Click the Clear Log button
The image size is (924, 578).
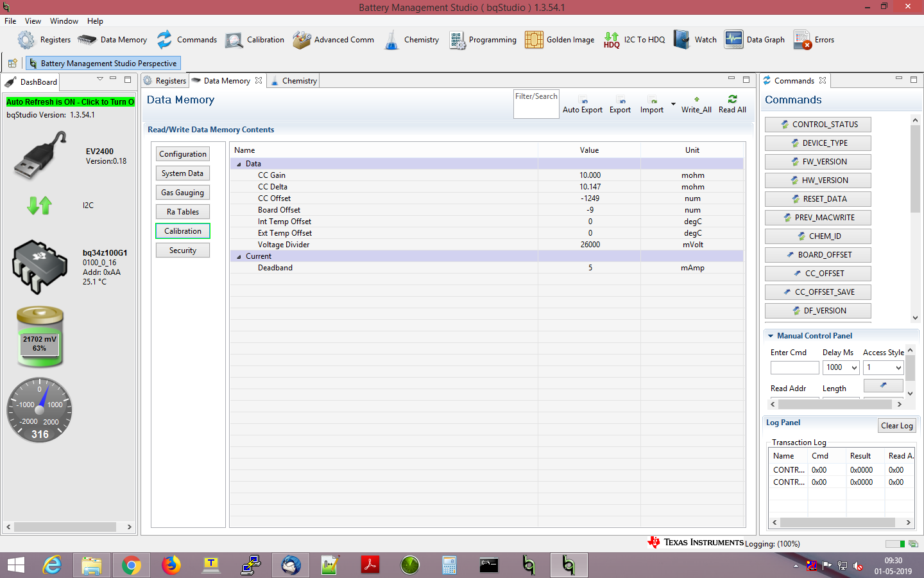click(896, 426)
